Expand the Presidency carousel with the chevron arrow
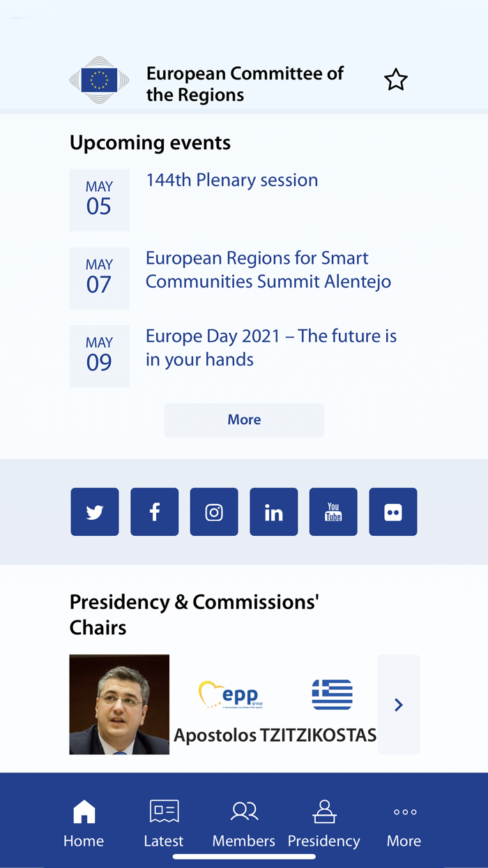 tap(398, 704)
